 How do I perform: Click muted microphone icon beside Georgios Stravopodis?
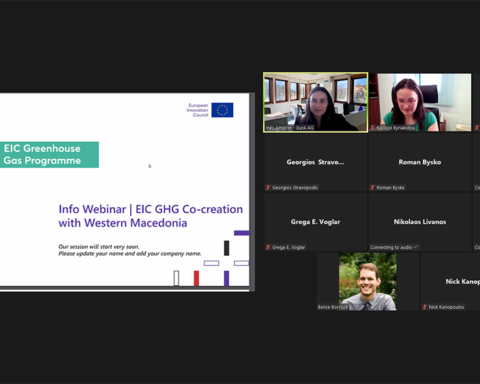click(268, 187)
